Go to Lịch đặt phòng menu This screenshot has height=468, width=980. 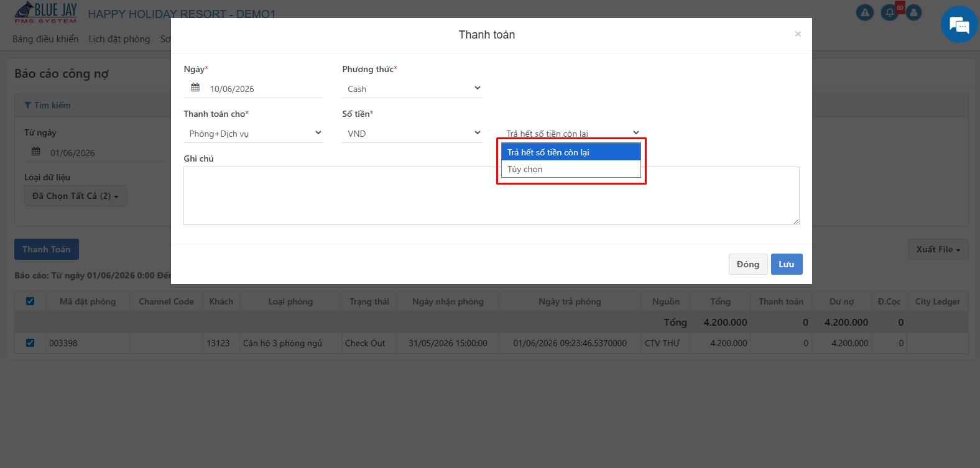pyautogui.click(x=119, y=39)
